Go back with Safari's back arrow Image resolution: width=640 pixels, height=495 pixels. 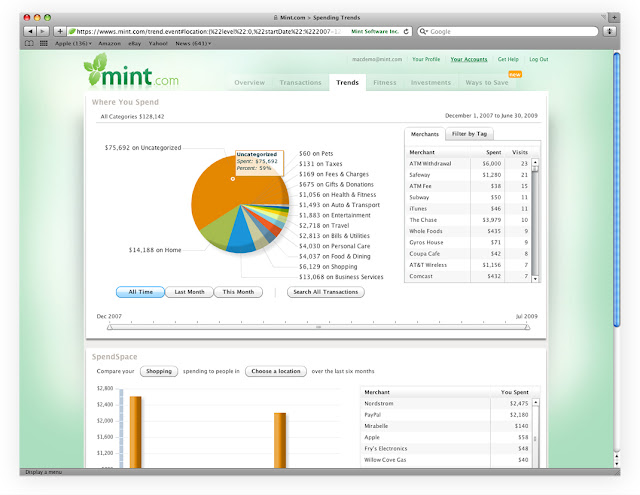point(30,31)
